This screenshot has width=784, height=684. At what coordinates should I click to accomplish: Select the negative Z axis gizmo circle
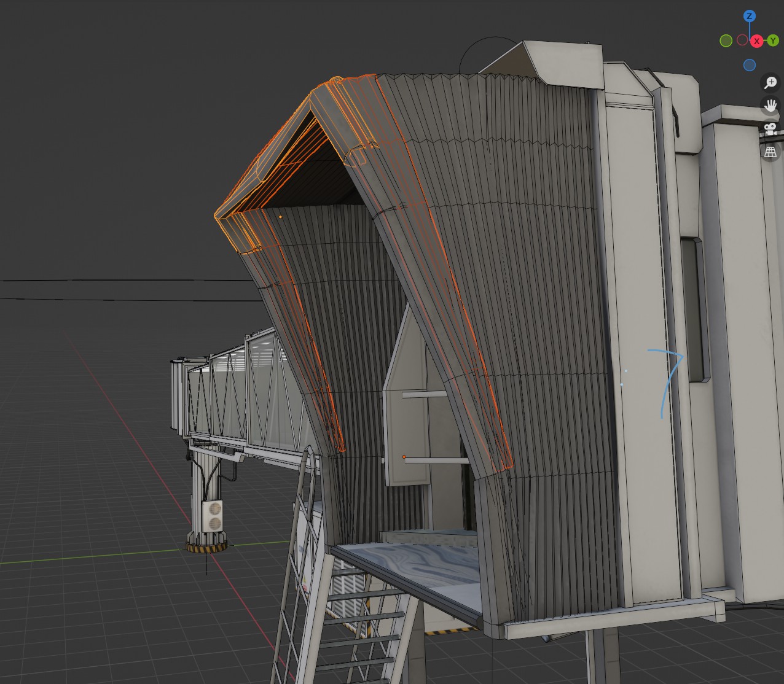(749, 65)
